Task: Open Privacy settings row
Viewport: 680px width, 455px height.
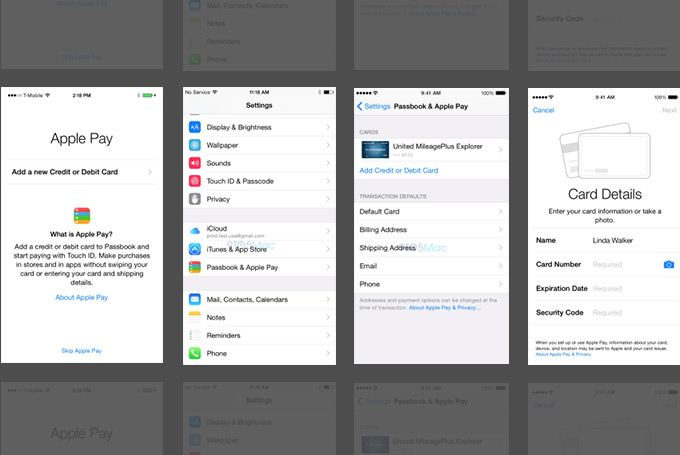Action: point(259,199)
